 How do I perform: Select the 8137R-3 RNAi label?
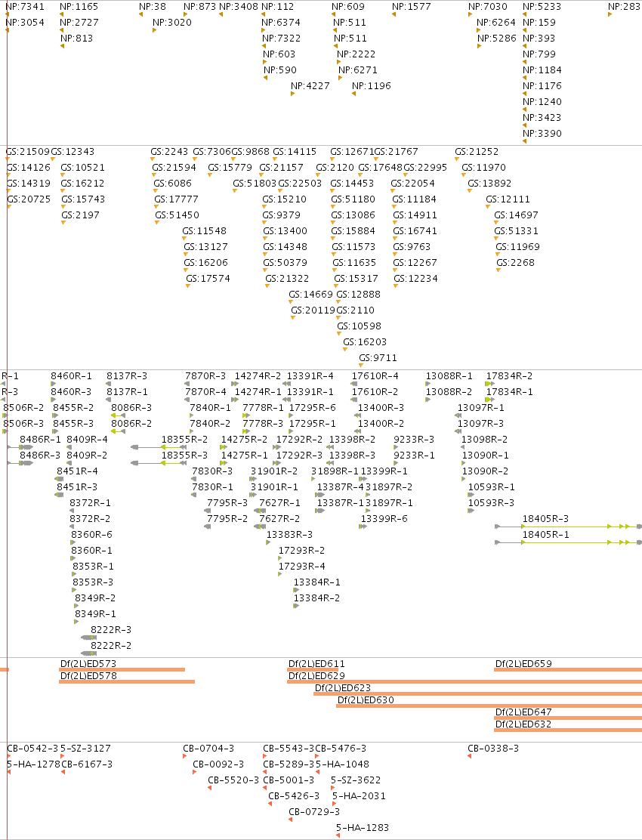click(x=127, y=376)
